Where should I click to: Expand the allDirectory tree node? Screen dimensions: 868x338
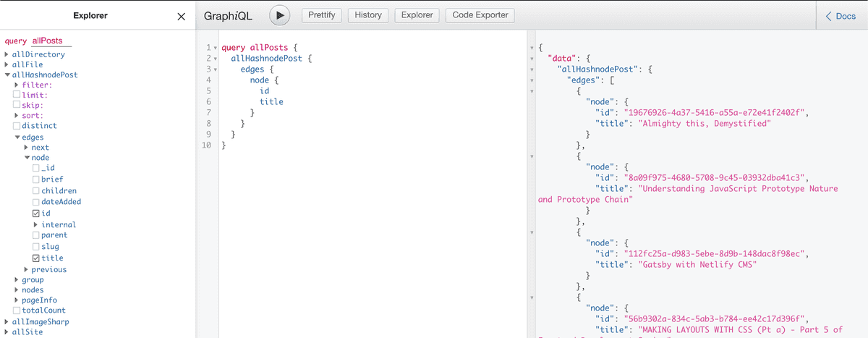[x=7, y=54]
